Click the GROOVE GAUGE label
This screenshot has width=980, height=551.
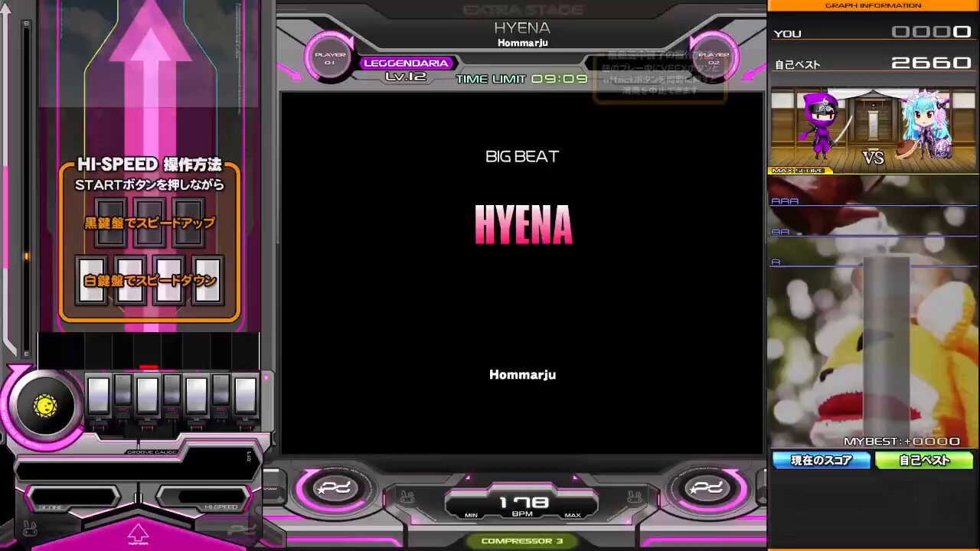point(152,452)
